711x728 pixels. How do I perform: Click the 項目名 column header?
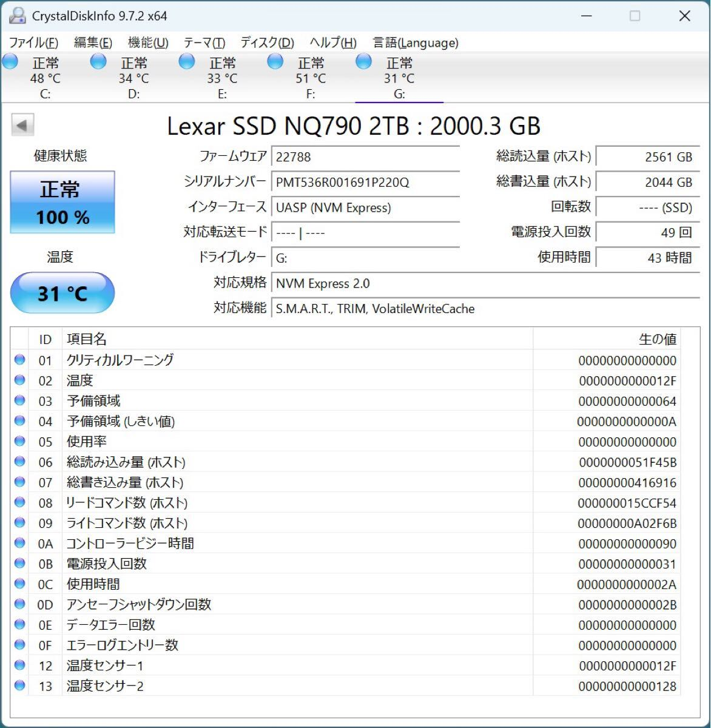point(297,339)
